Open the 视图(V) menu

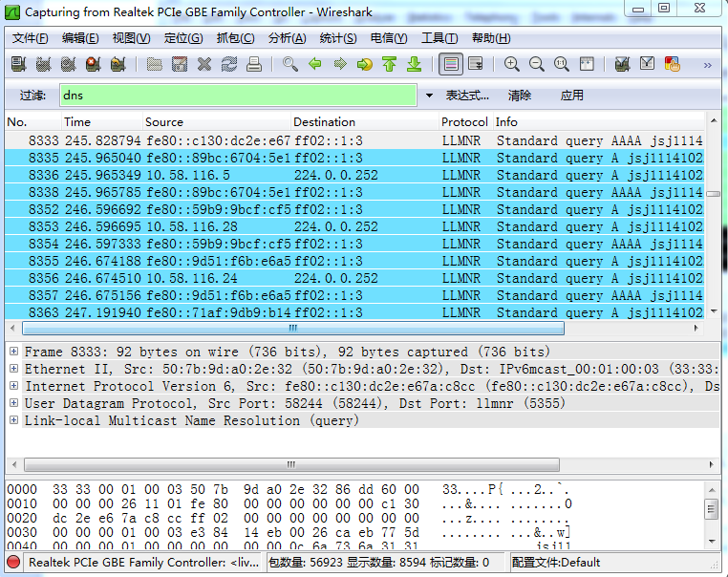132,38
